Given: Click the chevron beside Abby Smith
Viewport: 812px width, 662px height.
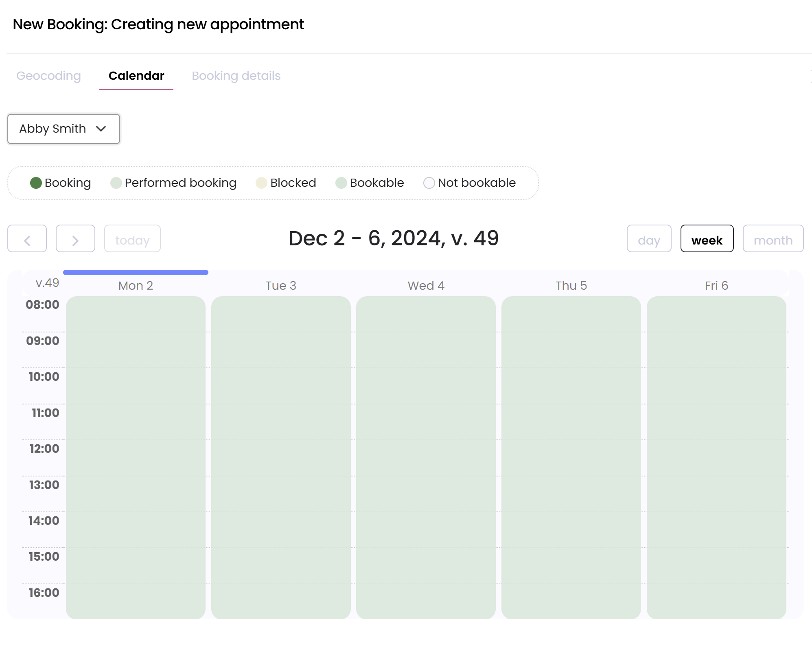Looking at the screenshot, I should pos(101,129).
